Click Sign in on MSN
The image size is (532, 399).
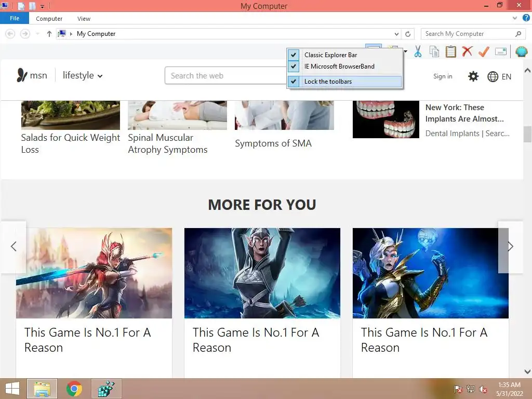[443, 76]
